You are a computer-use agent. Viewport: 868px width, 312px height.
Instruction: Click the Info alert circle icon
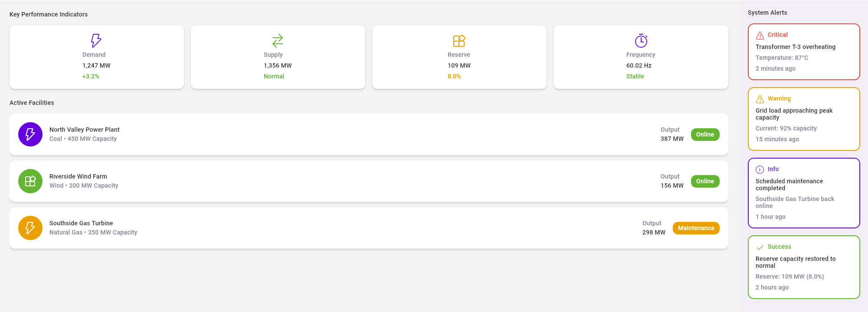coord(760,169)
